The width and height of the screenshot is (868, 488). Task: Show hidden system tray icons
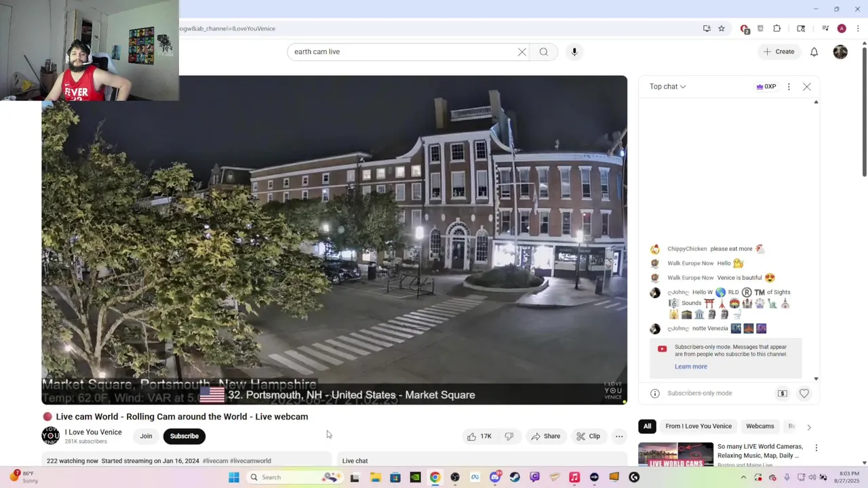tap(743, 477)
